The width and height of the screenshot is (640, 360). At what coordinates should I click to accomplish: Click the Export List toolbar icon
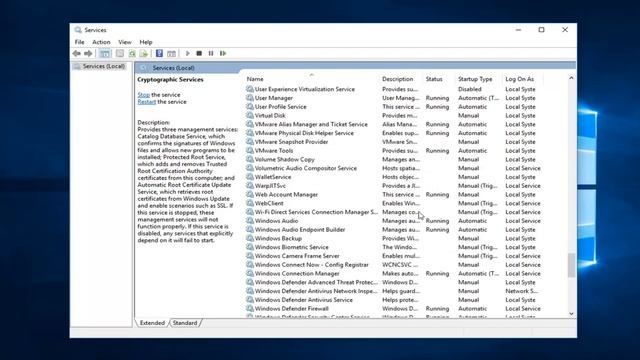[x=144, y=53]
